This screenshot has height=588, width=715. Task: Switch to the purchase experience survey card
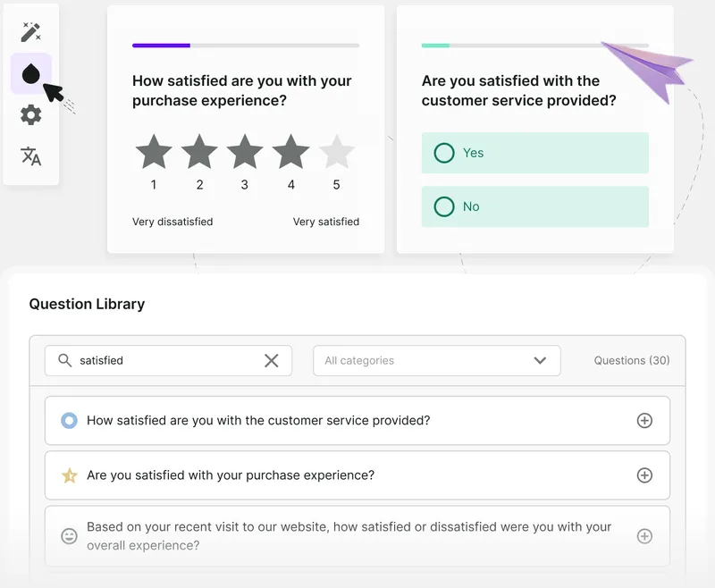point(246,125)
